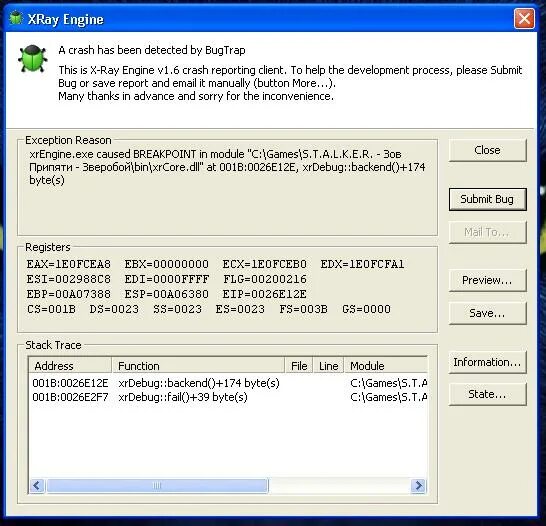Click the first row's C:\Games\S.T.A module path

pyautogui.click(x=389, y=383)
